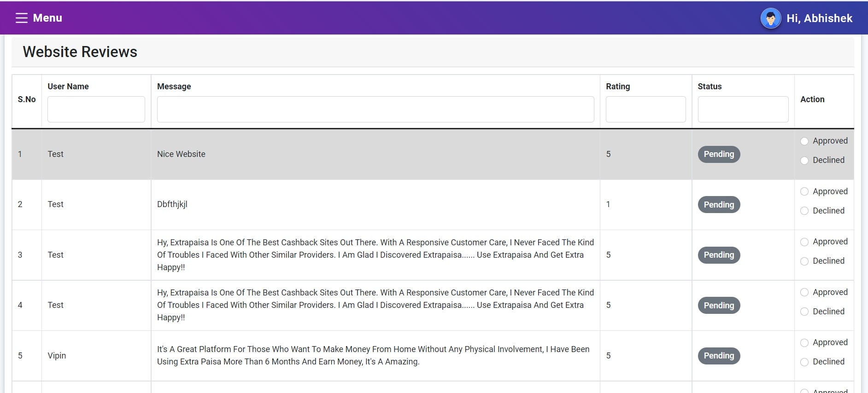Select Declined for row 4 review

[x=804, y=312]
